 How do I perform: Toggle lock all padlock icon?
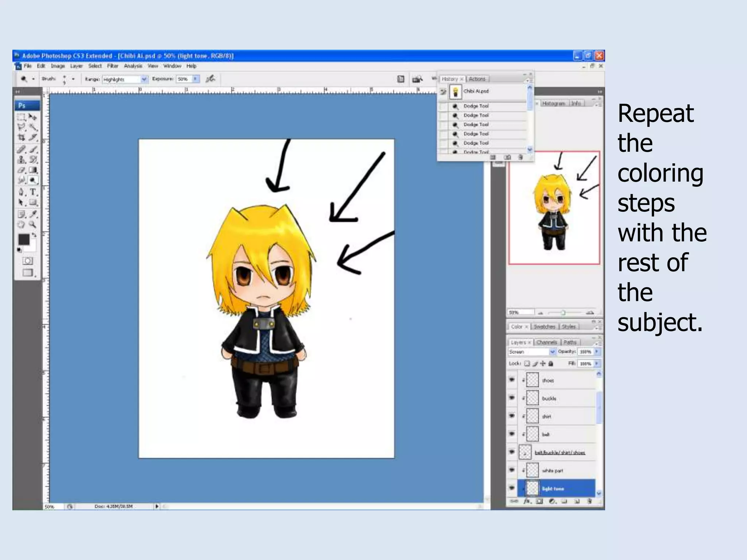tap(551, 363)
